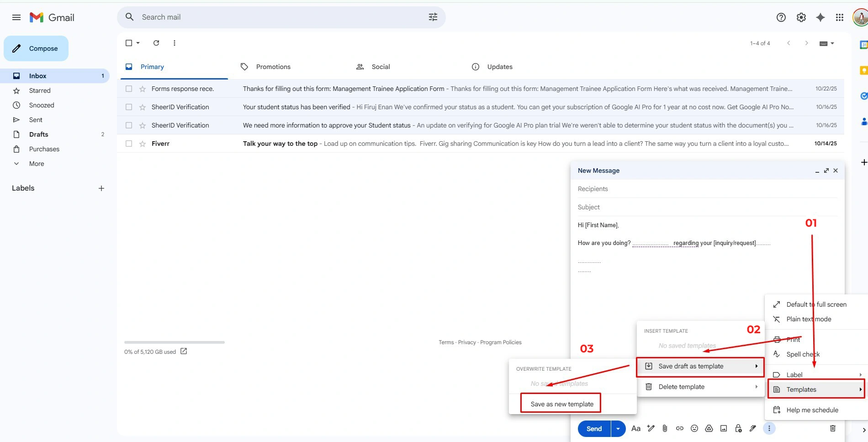The width and height of the screenshot is (868, 442).
Task: Discard draft with the trash icon
Action: tap(833, 428)
